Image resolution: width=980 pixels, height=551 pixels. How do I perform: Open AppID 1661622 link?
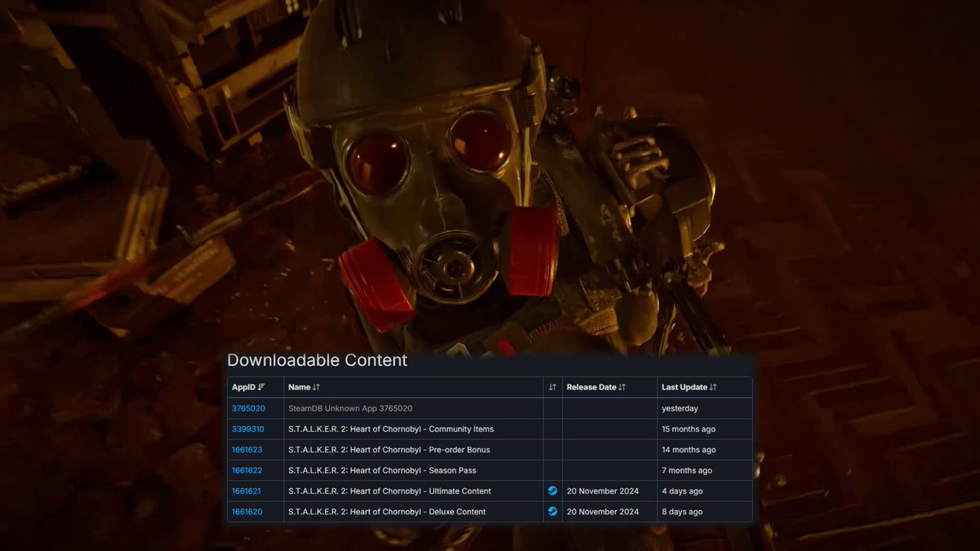(x=247, y=470)
